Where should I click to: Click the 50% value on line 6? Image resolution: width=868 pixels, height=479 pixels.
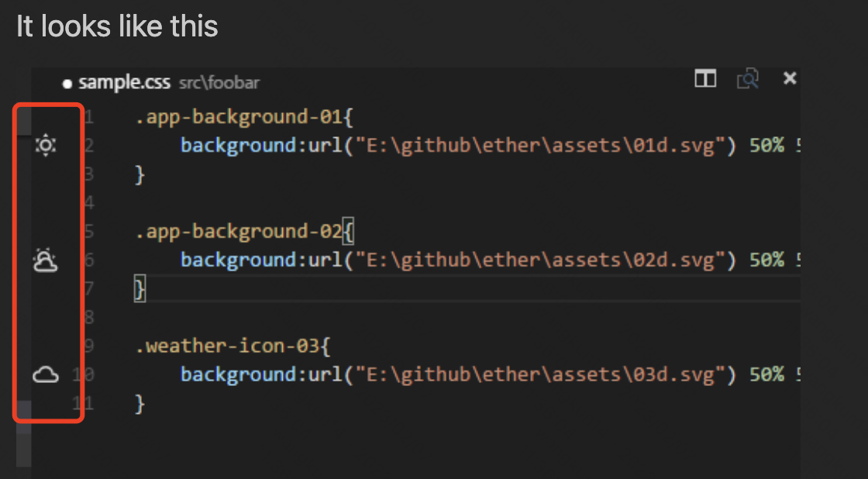point(767,260)
